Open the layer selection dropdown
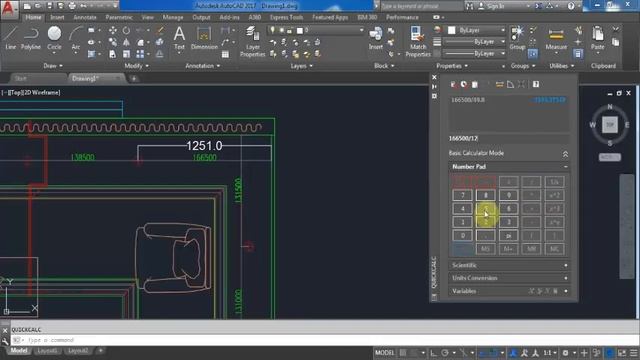This screenshot has height=360, width=640. 361,30
